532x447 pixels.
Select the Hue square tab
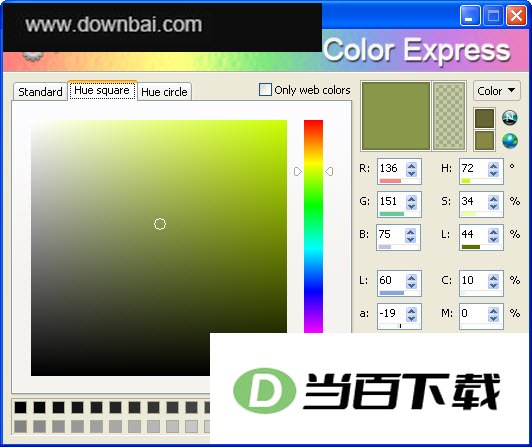coord(102,90)
